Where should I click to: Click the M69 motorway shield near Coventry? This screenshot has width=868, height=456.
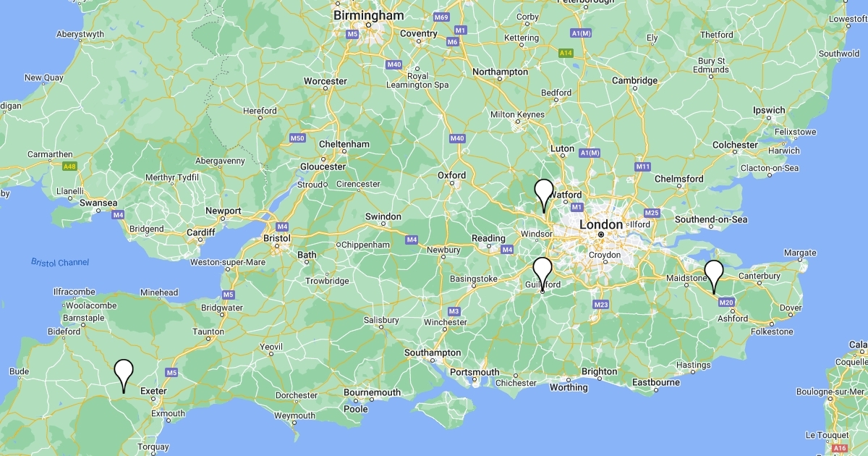pyautogui.click(x=442, y=16)
